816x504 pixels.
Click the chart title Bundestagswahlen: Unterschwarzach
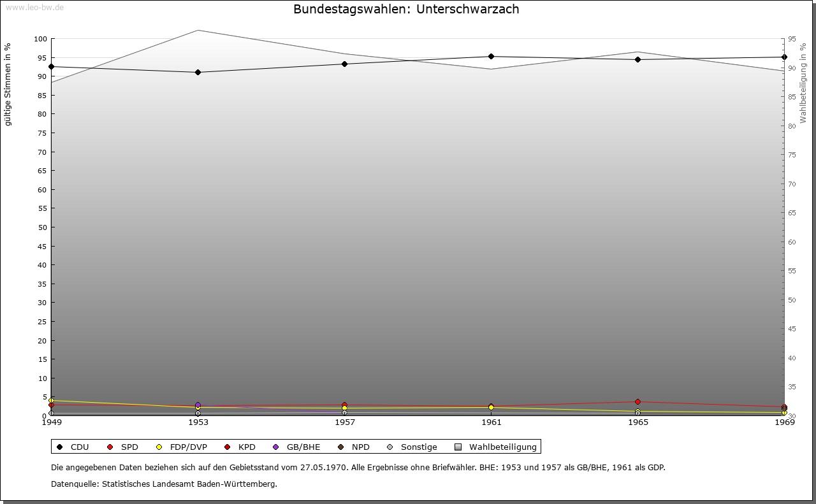(x=406, y=10)
